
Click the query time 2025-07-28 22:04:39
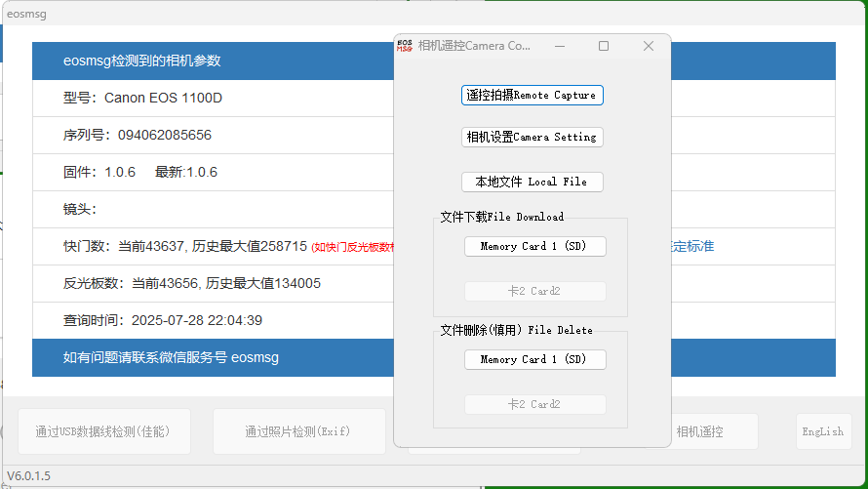point(196,321)
